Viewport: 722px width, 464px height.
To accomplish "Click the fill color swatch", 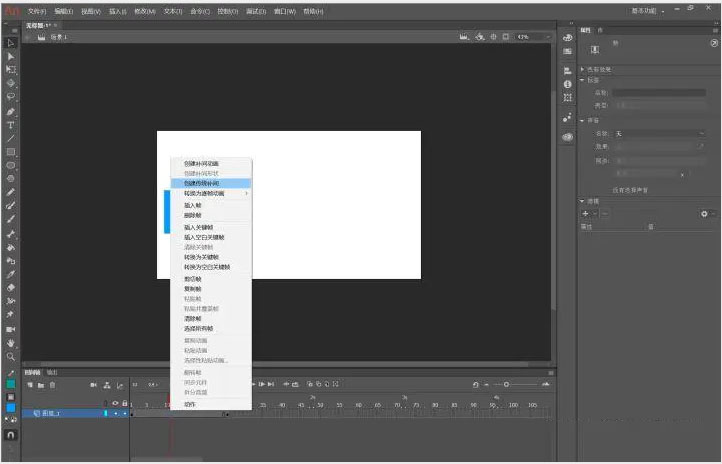I will coord(11,408).
